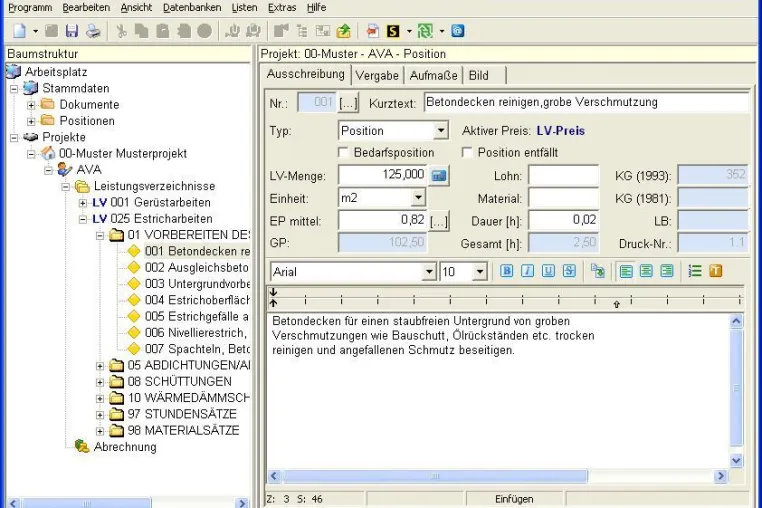Viewport: 762px width, 508px height.
Task: Click the blue floppy disk Save icon
Action: click(x=72, y=31)
